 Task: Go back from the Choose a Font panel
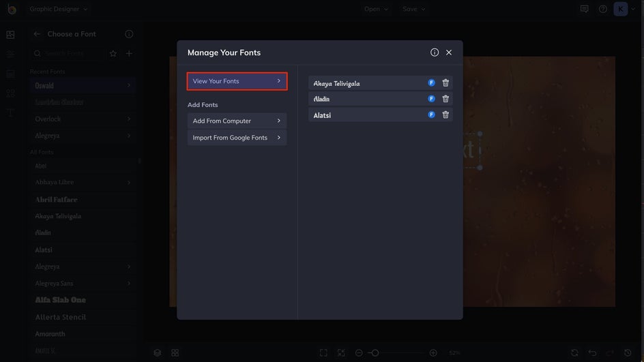[37, 34]
